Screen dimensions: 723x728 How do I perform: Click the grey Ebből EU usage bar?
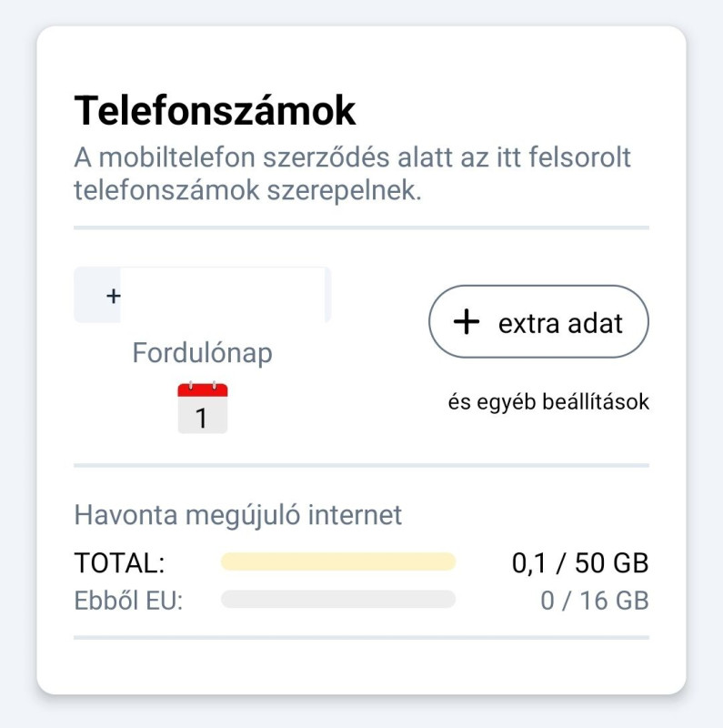337,600
